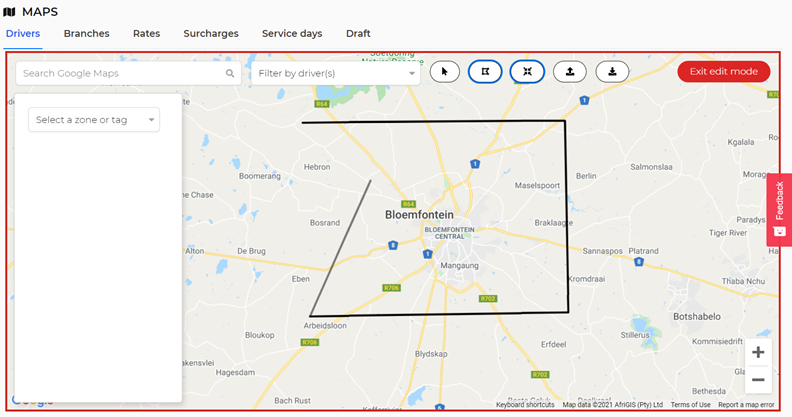Activate the draw polygon zone tool
792x417 pixels.
485,72
